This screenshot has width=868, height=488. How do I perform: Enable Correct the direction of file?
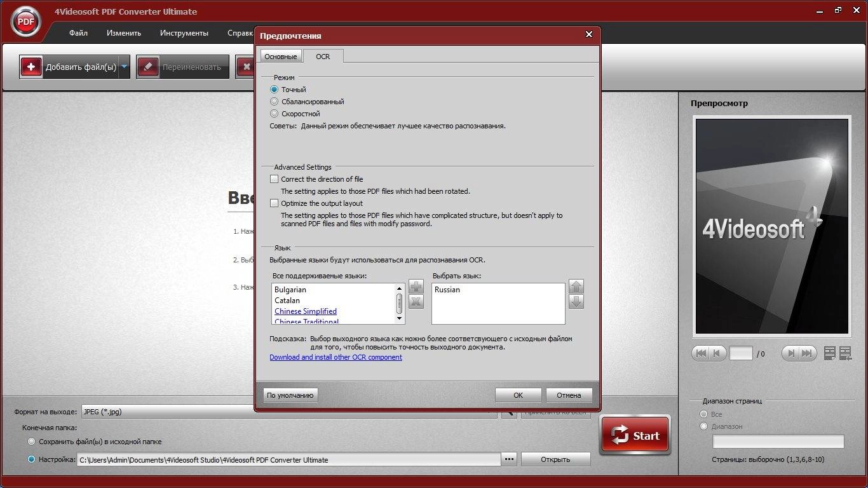275,179
